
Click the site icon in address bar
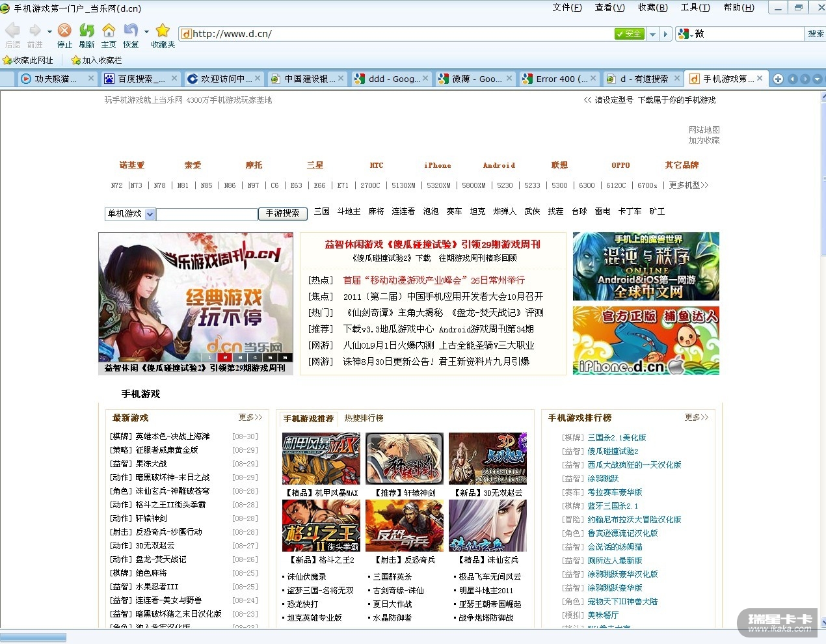(186, 34)
